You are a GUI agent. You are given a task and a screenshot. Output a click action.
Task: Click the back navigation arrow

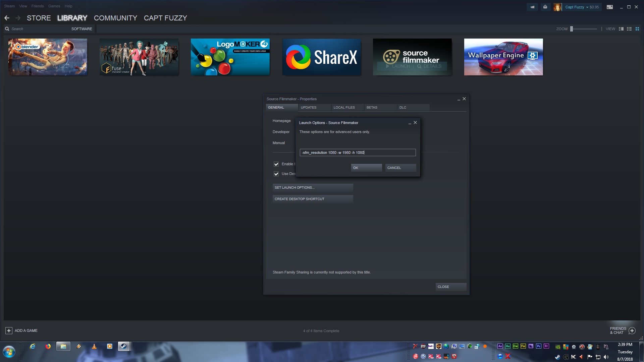pos(7,18)
